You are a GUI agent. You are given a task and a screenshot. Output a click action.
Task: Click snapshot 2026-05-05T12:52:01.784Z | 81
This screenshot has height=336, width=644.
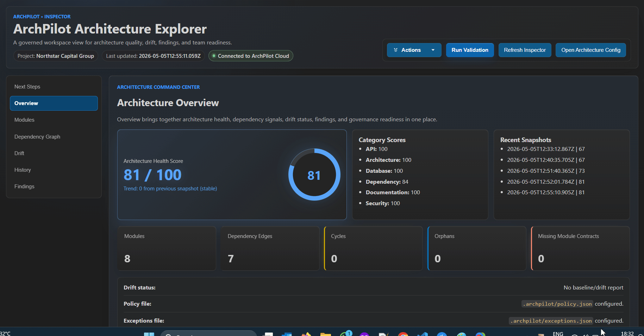tap(546, 182)
